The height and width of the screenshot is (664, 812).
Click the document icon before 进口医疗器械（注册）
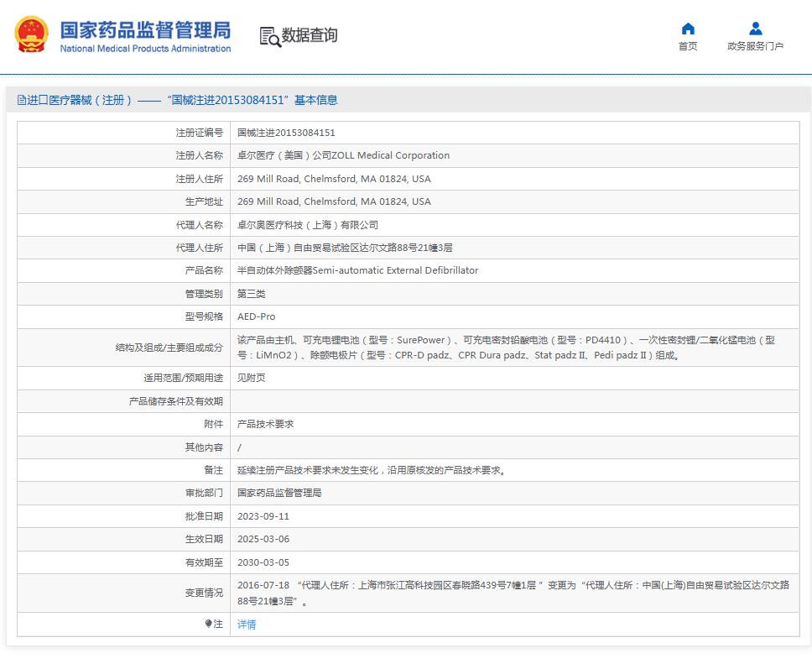pyautogui.click(x=20, y=99)
